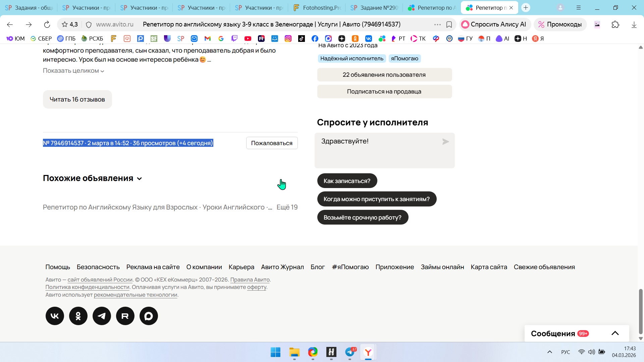
Task: Open the VK social icon in footer
Action: click(55, 316)
